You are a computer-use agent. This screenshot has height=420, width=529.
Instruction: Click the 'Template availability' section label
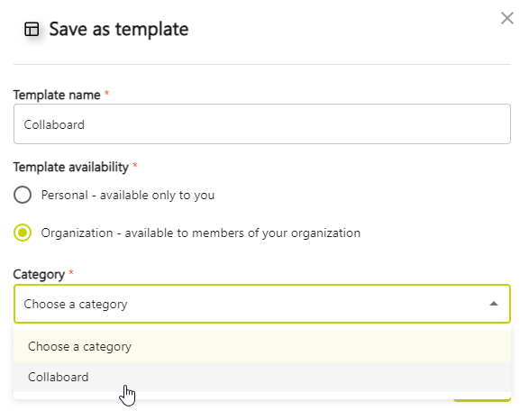point(71,167)
